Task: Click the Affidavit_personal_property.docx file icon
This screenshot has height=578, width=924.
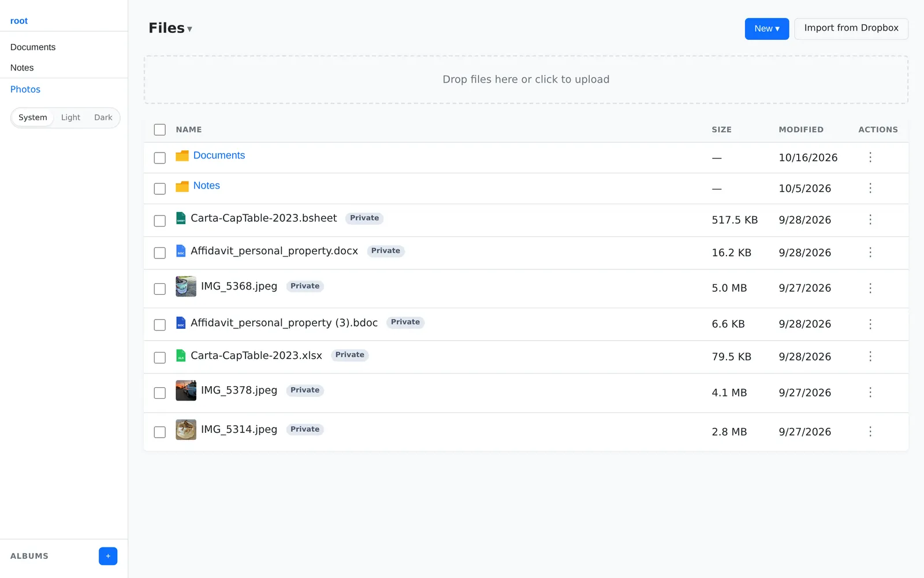Action: (181, 251)
